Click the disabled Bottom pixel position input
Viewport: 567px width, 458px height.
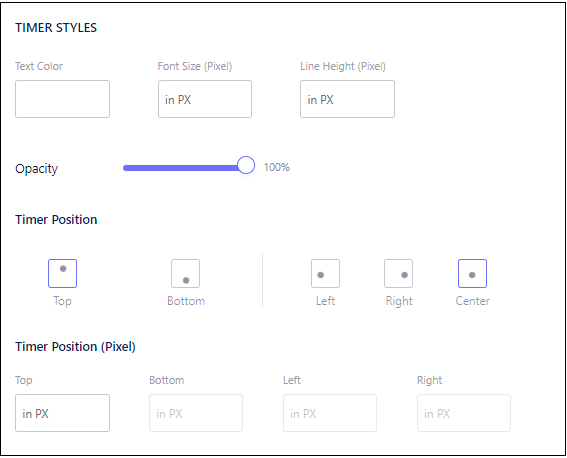point(196,413)
